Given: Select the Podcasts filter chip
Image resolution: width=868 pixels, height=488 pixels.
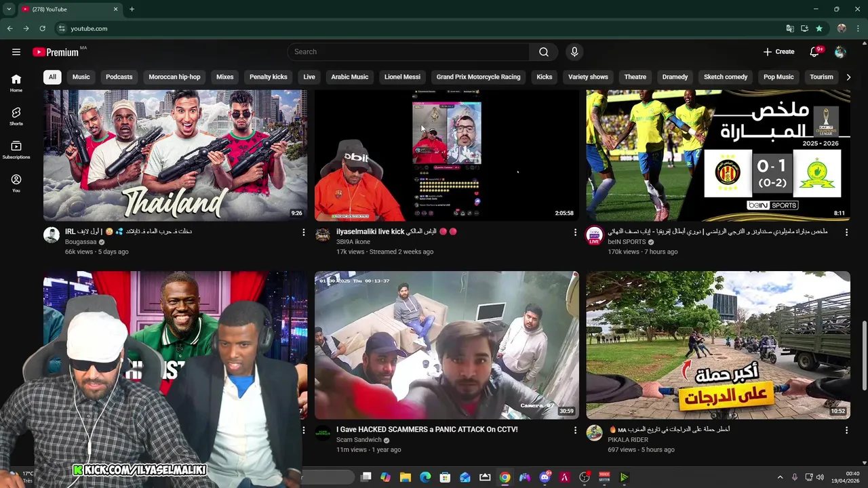Looking at the screenshot, I should click(x=119, y=77).
